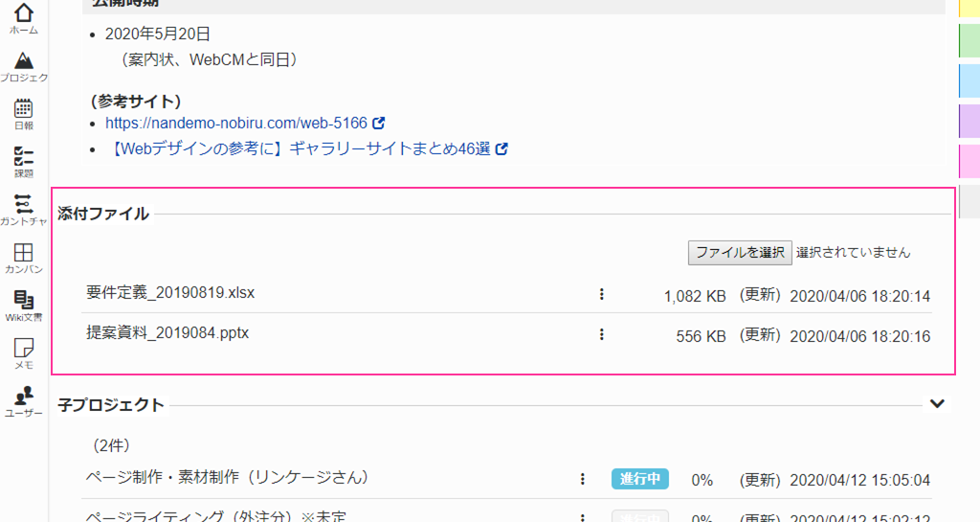Open 要件定義_20190819.xlsx attachment
Image resolution: width=980 pixels, height=522 pixels.
[x=170, y=293]
